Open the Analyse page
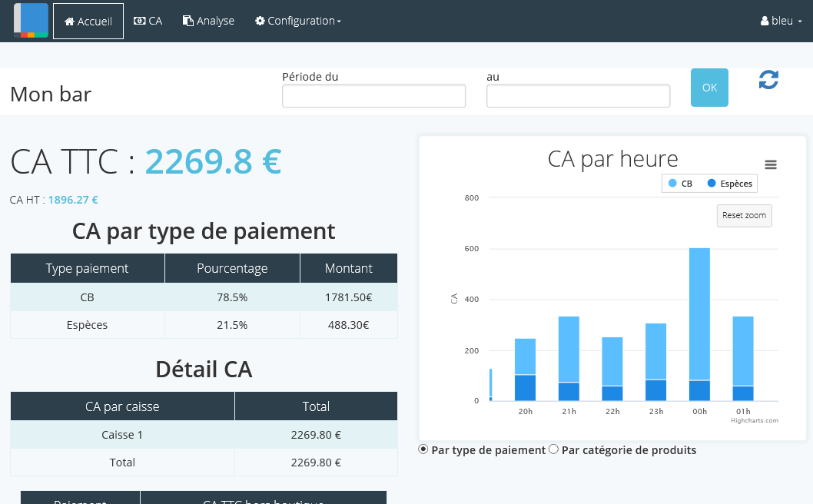Screen dimensions: 813x504 coord(208,21)
